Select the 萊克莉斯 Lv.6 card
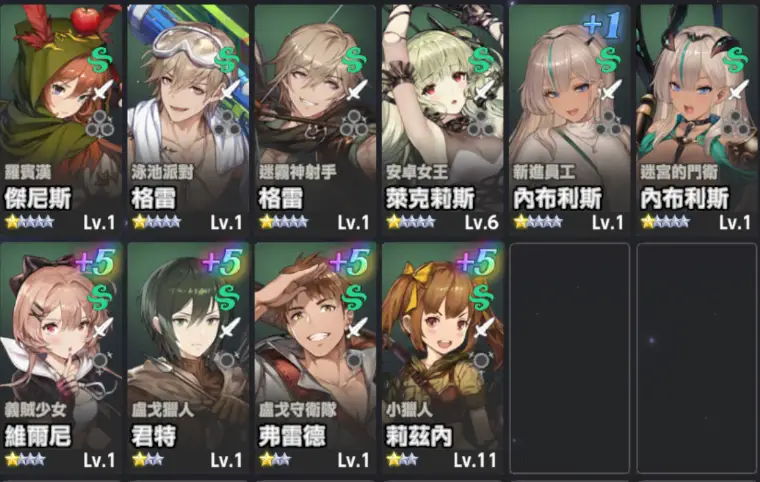The width and height of the screenshot is (760, 482). pos(442,119)
